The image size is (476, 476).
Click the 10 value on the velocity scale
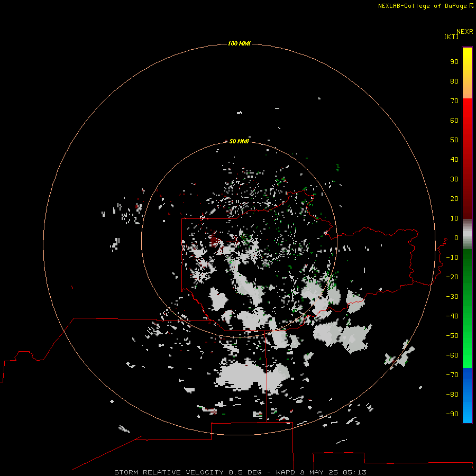[454, 218]
